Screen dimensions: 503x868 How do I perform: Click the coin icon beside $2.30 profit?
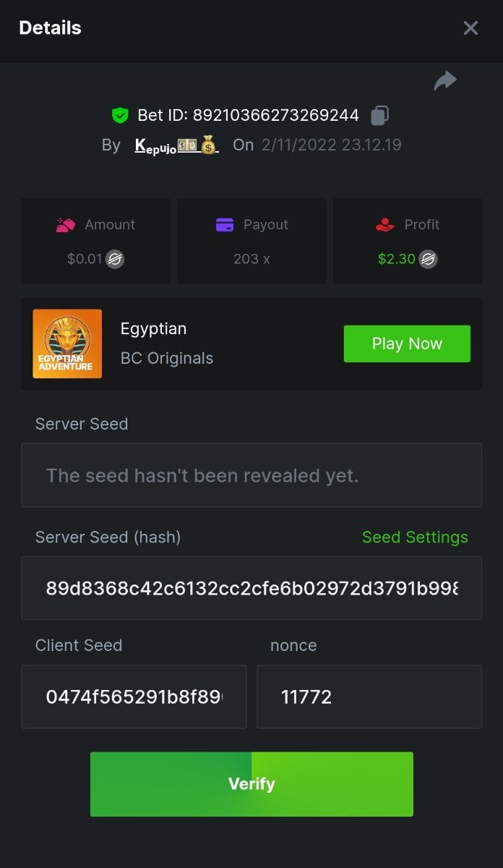pyautogui.click(x=429, y=259)
